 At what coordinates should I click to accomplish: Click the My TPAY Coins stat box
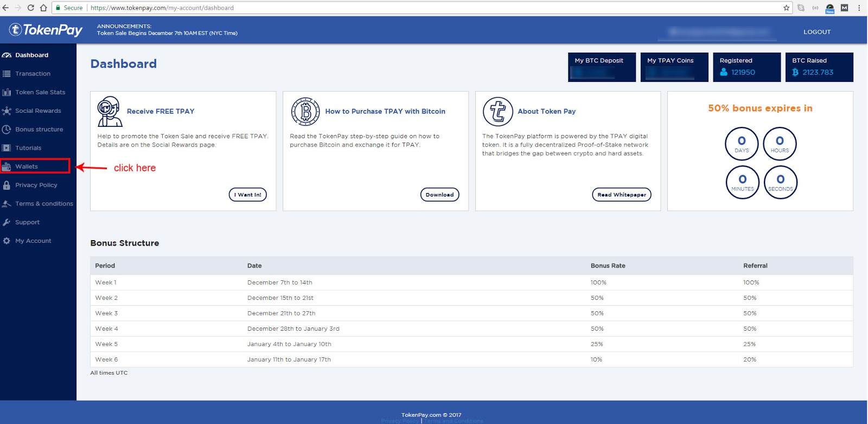coord(674,67)
